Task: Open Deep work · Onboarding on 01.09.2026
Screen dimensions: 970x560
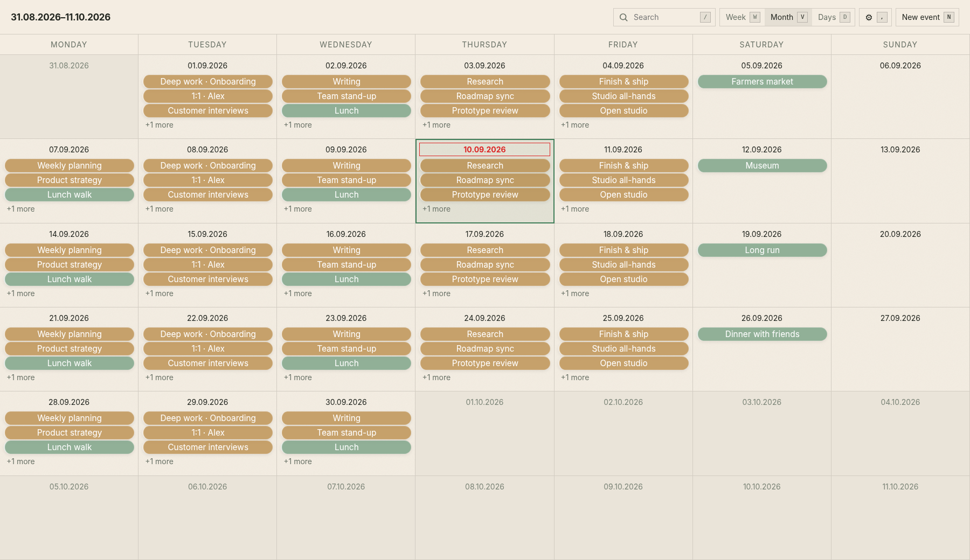Action: click(x=208, y=81)
